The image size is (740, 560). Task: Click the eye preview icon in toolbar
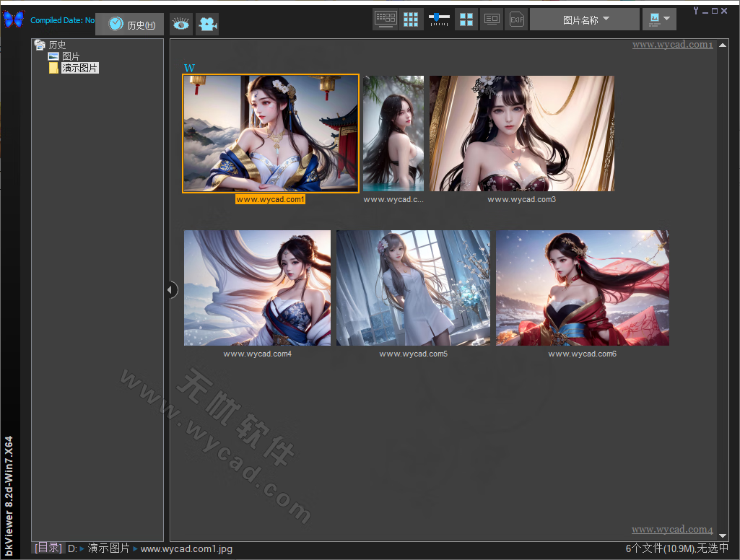pyautogui.click(x=180, y=23)
